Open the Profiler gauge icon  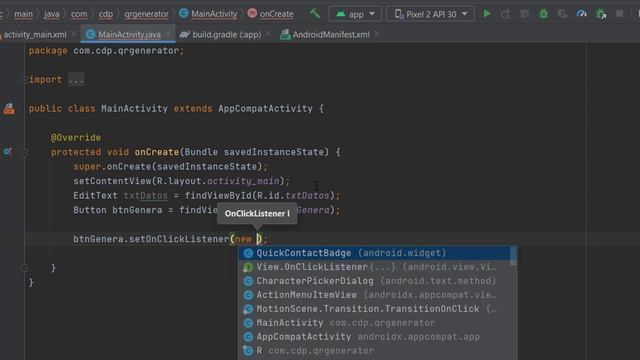coord(581,14)
